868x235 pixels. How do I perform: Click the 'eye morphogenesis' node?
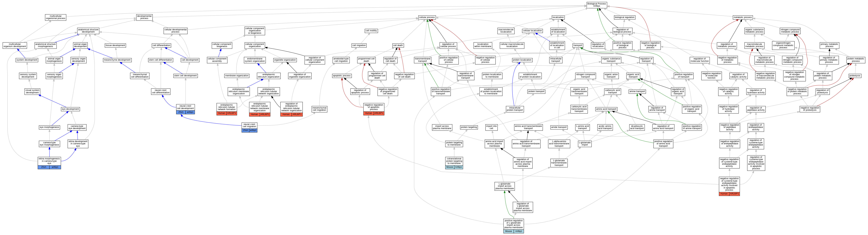click(50, 128)
